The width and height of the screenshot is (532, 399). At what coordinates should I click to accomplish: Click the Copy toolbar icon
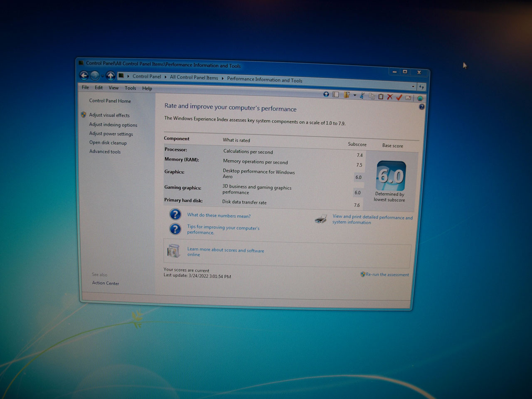[x=372, y=96]
